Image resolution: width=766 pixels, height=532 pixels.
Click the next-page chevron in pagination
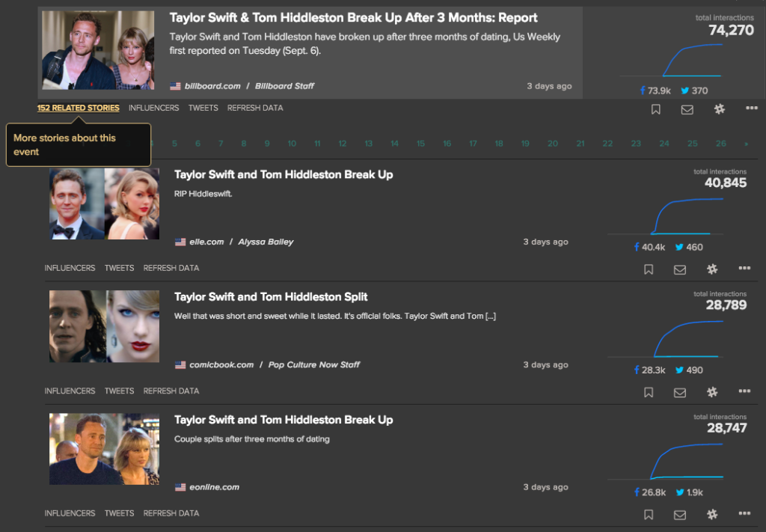click(x=746, y=143)
